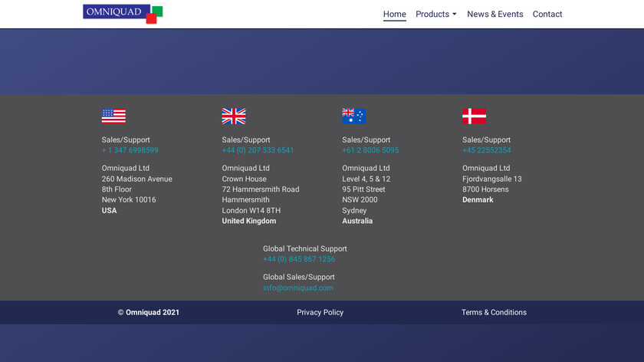Select '95 Pitt Street' address line
This screenshot has height=362, width=644.
[363, 189]
